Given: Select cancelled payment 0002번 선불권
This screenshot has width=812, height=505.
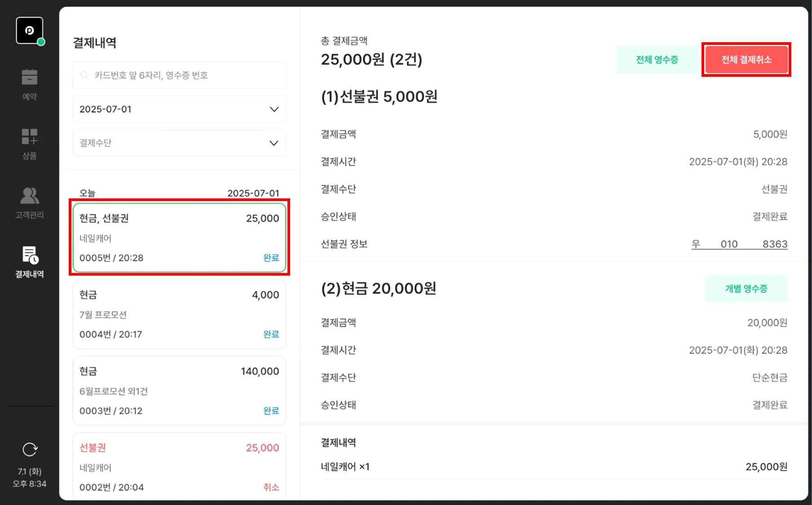Looking at the screenshot, I should click(x=179, y=467).
